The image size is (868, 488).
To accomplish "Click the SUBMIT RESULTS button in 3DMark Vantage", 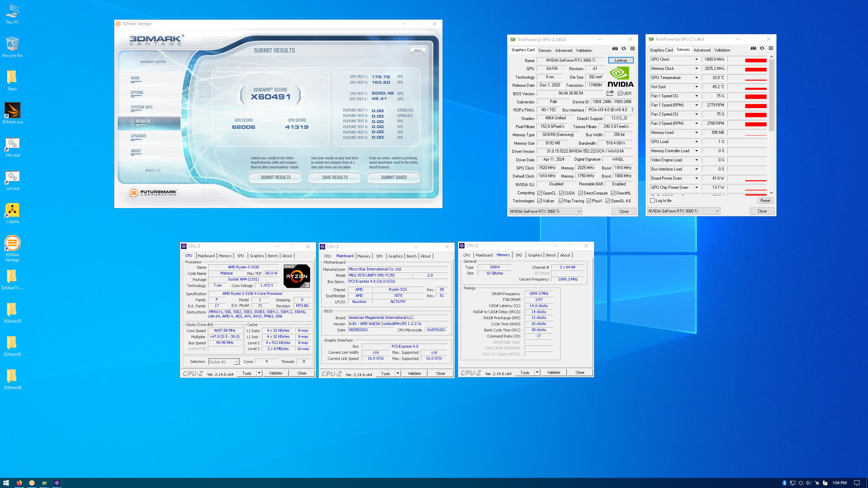I will 275,177.
